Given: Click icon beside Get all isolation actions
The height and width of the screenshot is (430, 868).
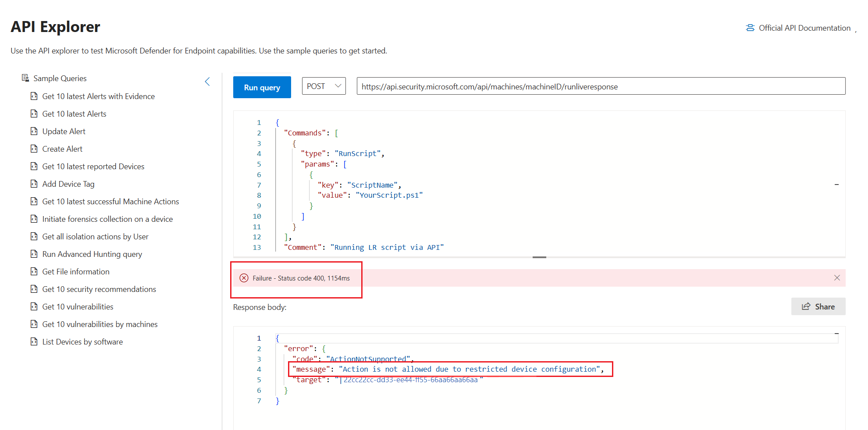Looking at the screenshot, I should pyautogui.click(x=34, y=236).
